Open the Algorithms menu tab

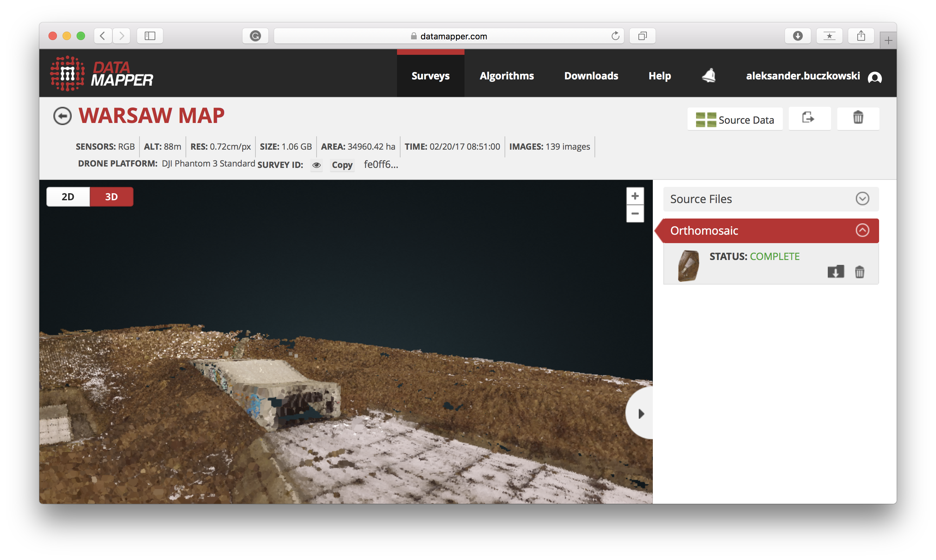(507, 76)
